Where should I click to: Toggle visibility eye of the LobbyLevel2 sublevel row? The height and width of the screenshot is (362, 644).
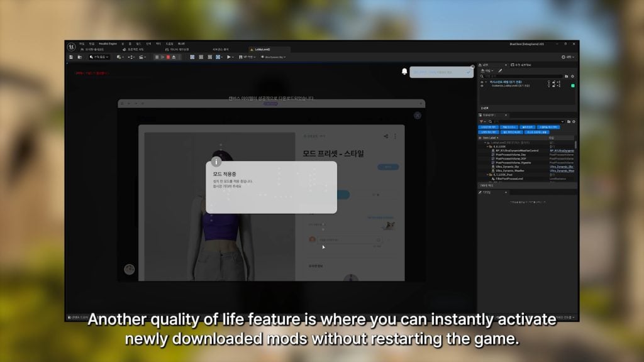click(x=482, y=85)
